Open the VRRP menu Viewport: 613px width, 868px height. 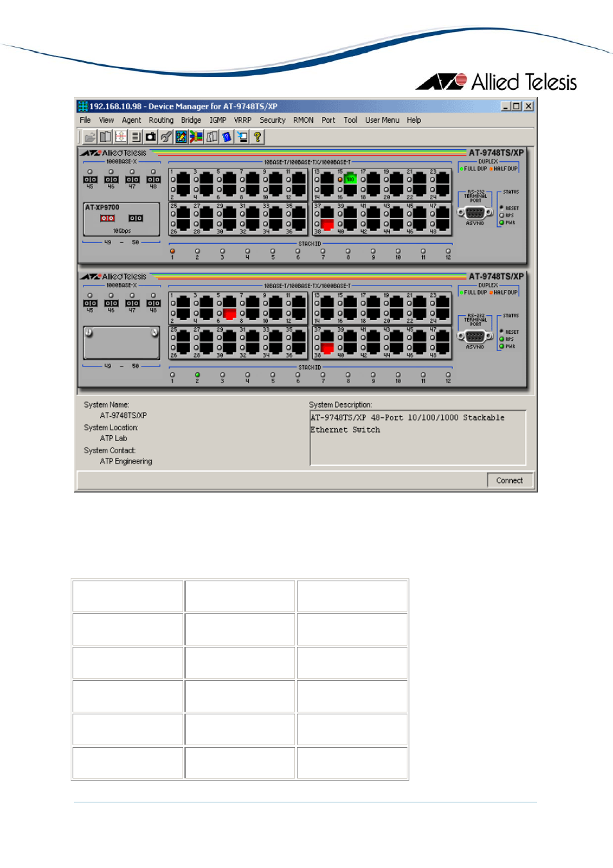(243, 120)
